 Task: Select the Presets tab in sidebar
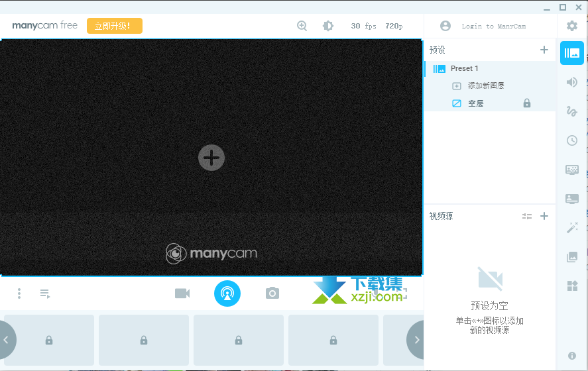572,53
